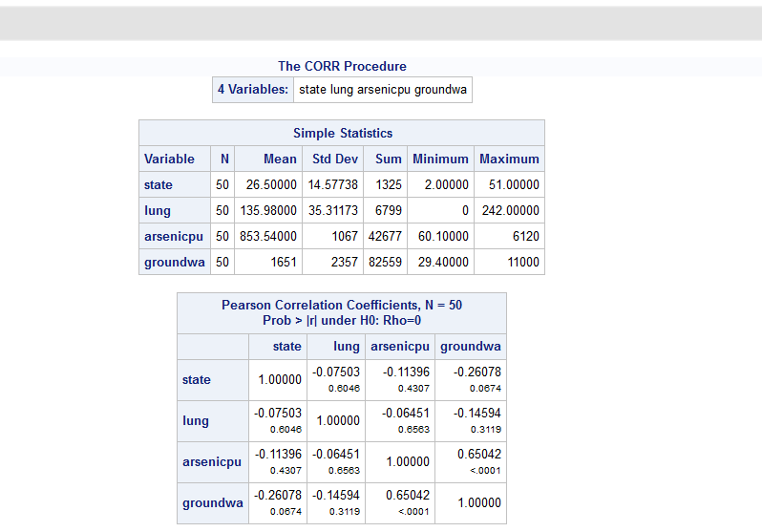Select the '4 Variables:' label cell
The image size is (762, 532).
[x=253, y=90]
